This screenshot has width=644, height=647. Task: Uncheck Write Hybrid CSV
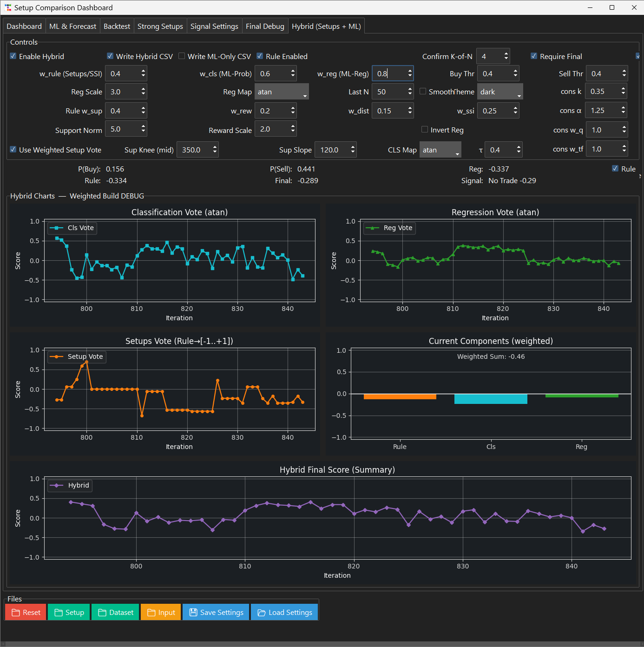pos(110,56)
